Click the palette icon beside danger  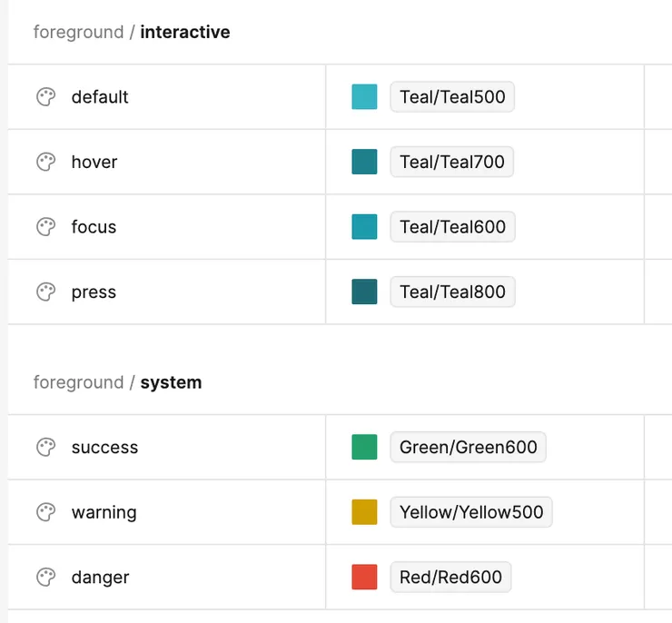[x=45, y=578]
